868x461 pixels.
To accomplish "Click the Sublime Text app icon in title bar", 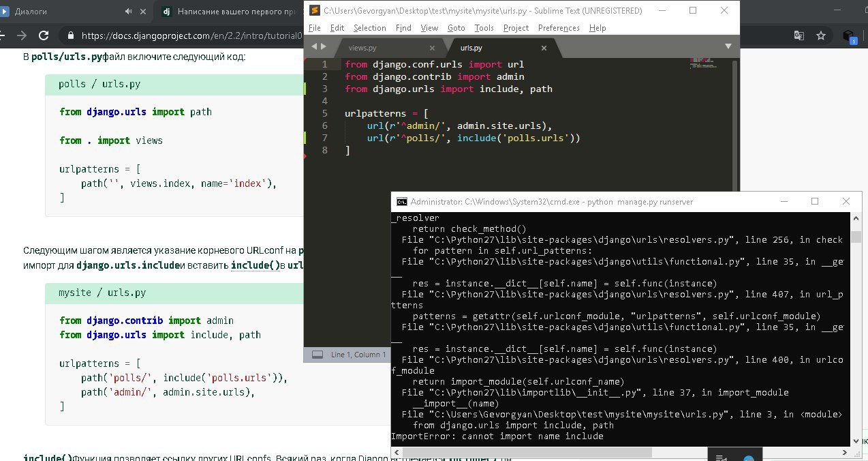I will [314, 10].
